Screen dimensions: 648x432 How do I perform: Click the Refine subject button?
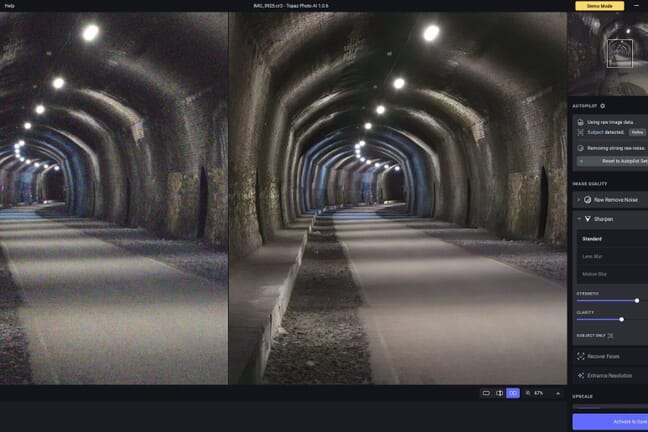(637, 132)
